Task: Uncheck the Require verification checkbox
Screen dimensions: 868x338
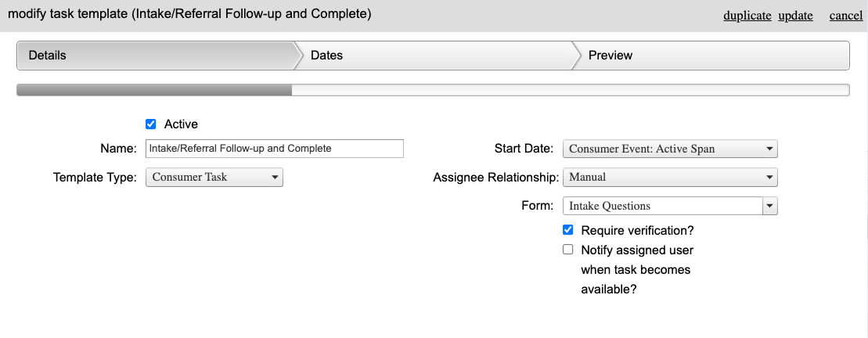Action: tap(568, 231)
